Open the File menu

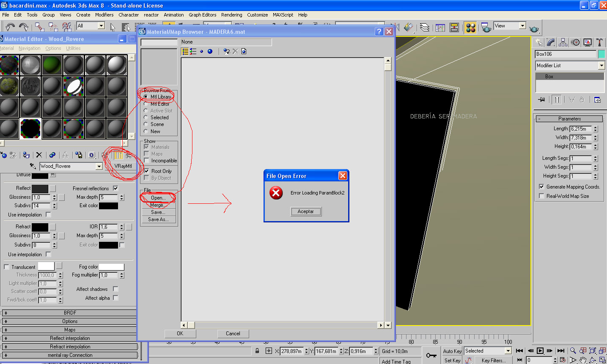click(x=5, y=15)
